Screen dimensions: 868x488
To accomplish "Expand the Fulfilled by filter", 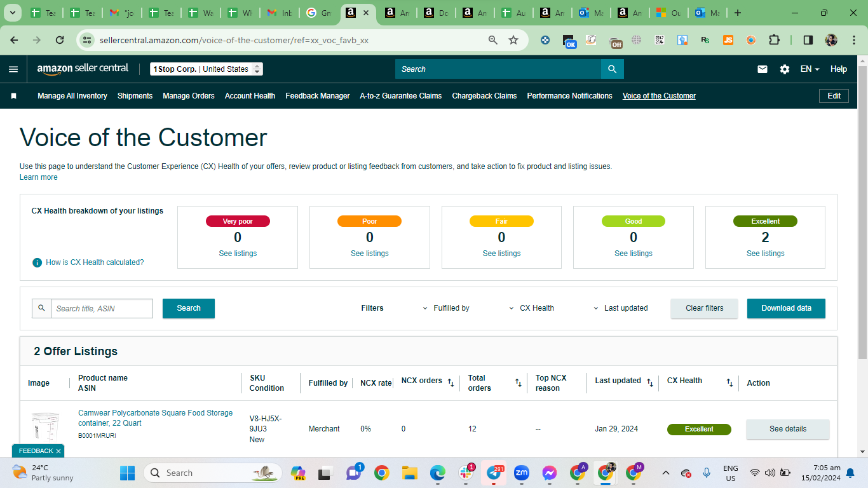I will tap(446, 308).
